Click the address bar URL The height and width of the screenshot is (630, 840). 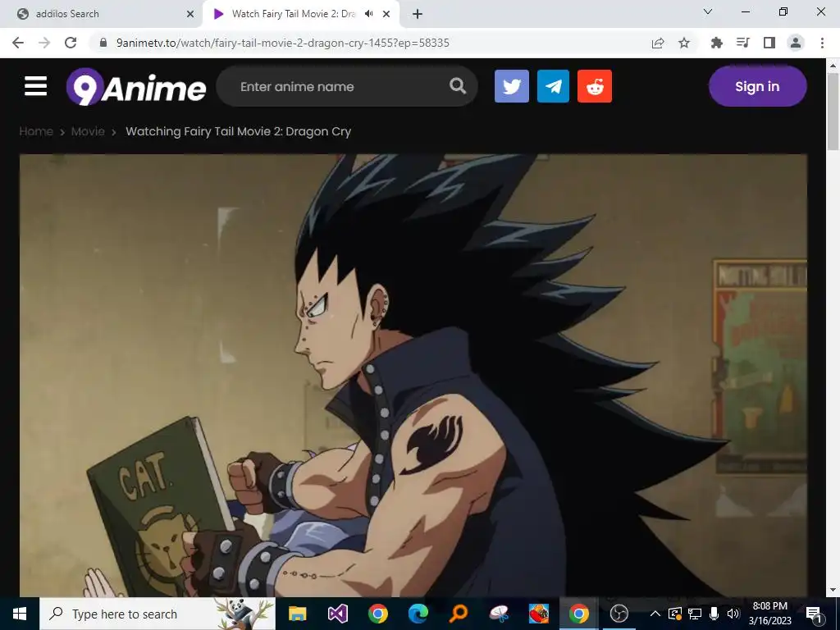tap(283, 43)
